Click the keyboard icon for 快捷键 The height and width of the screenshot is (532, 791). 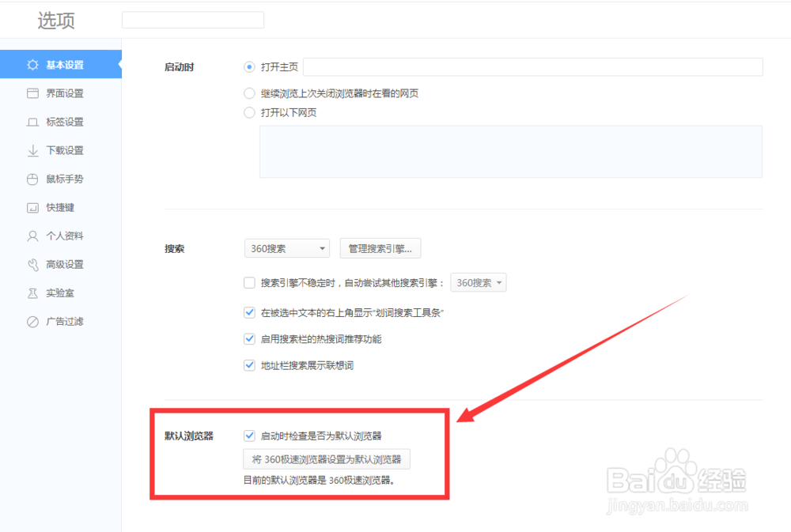[32, 208]
